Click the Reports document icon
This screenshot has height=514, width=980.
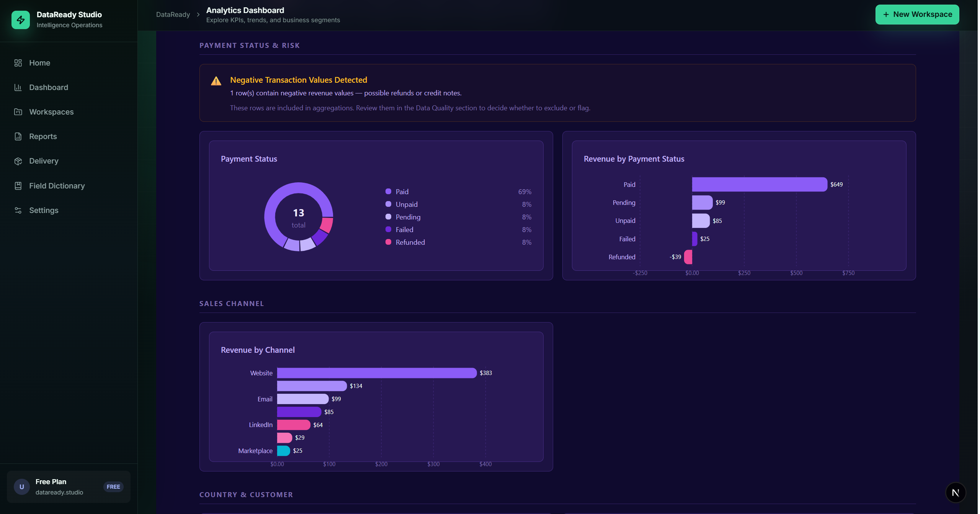(x=18, y=136)
